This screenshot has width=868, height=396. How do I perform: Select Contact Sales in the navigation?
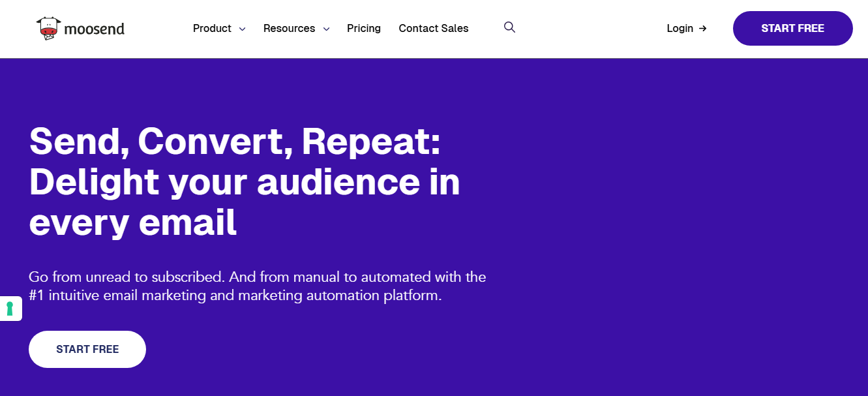[x=434, y=29]
